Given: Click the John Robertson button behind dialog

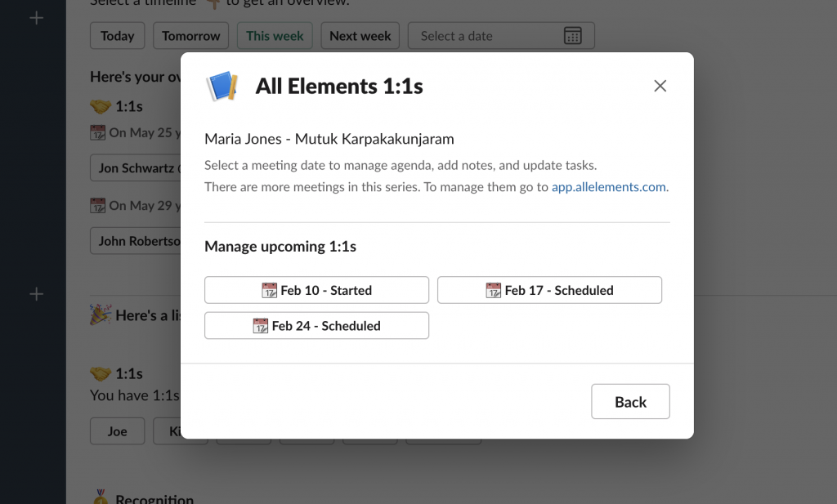Looking at the screenshot, I should 136,241.
